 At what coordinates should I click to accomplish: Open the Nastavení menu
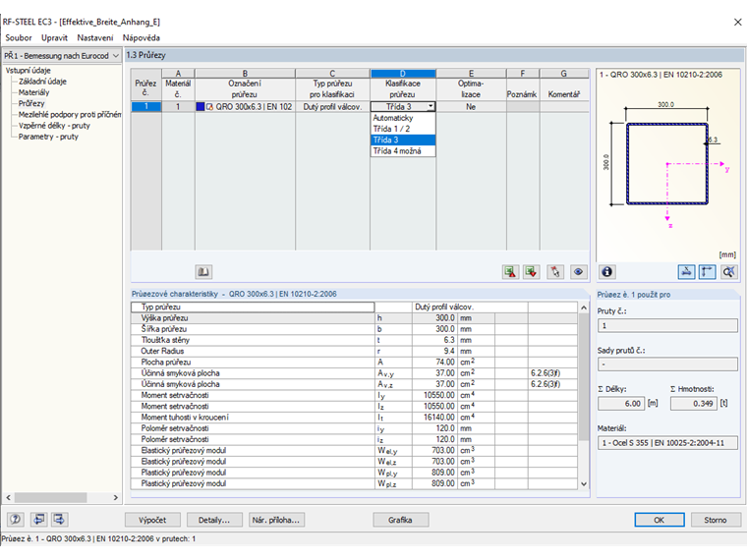(x=95, y=37)
